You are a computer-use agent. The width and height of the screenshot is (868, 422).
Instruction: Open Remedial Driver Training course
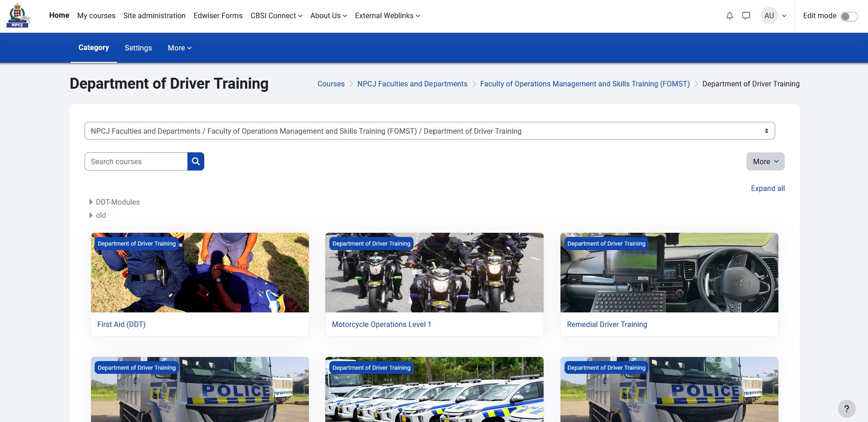(x=607, y=324)
